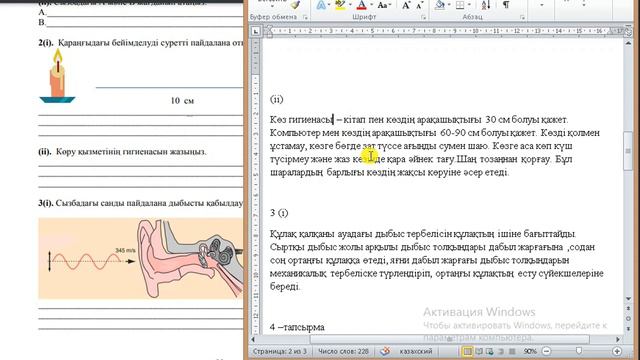The image size is (640, 360).
Task: Click the ruler toggle icon above the vertical scrollbar
Action: coord(629,31)
